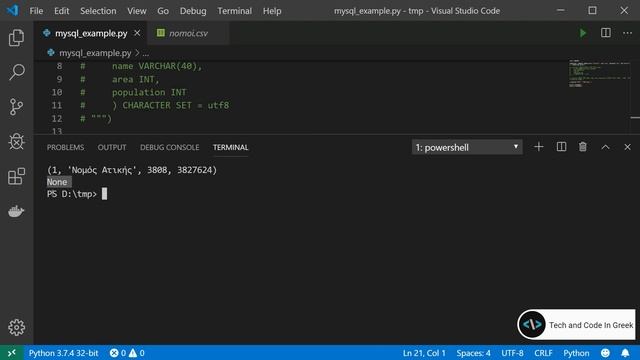Select Python 3.7.4 32-bit interpreter

63,353
